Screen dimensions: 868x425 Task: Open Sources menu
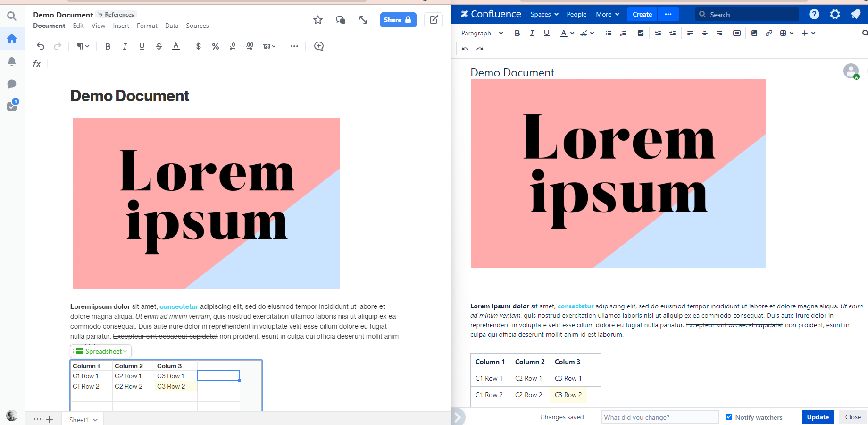pyautogui.click(x=197, y=25)
